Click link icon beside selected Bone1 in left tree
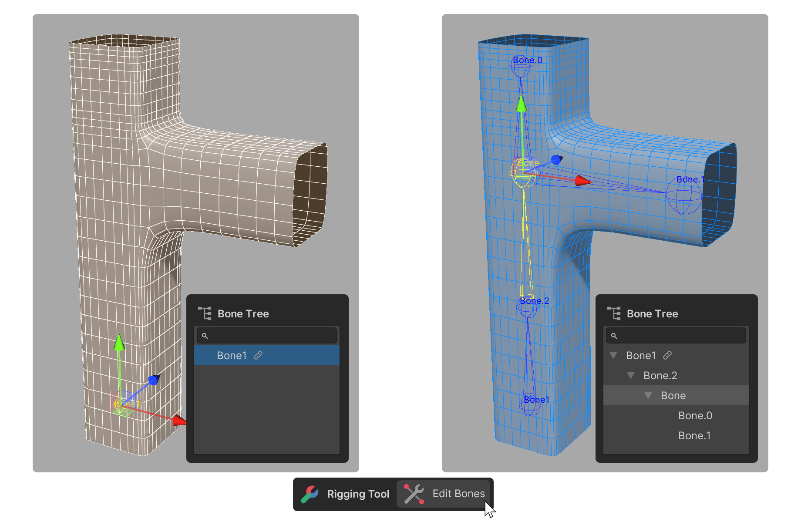Viewport: 801px width, 532px height. 258,356
